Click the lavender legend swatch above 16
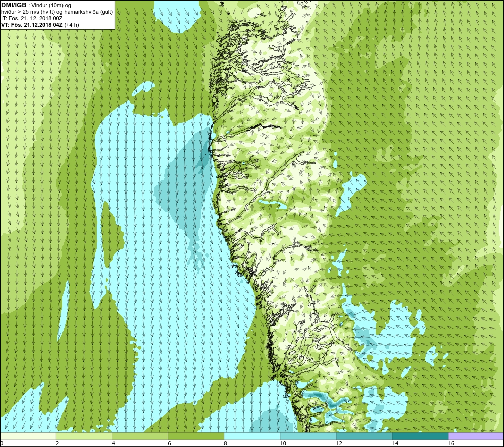This screenshot has height=447, width=504. coord(476,436)
